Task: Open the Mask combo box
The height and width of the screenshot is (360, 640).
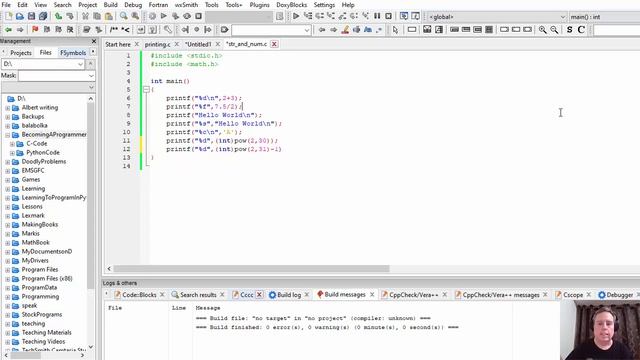Action: tap(57, 76)
